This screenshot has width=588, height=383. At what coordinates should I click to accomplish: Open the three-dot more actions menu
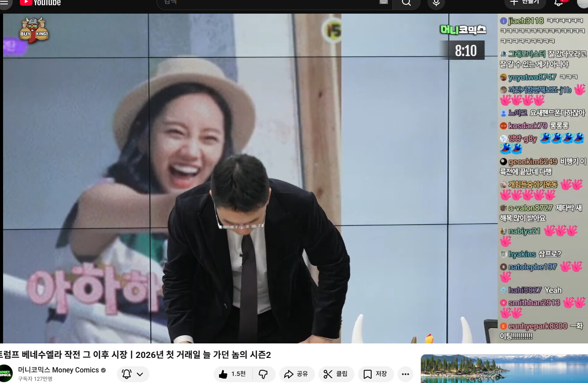pyautogui.click(x=405, y=374)
